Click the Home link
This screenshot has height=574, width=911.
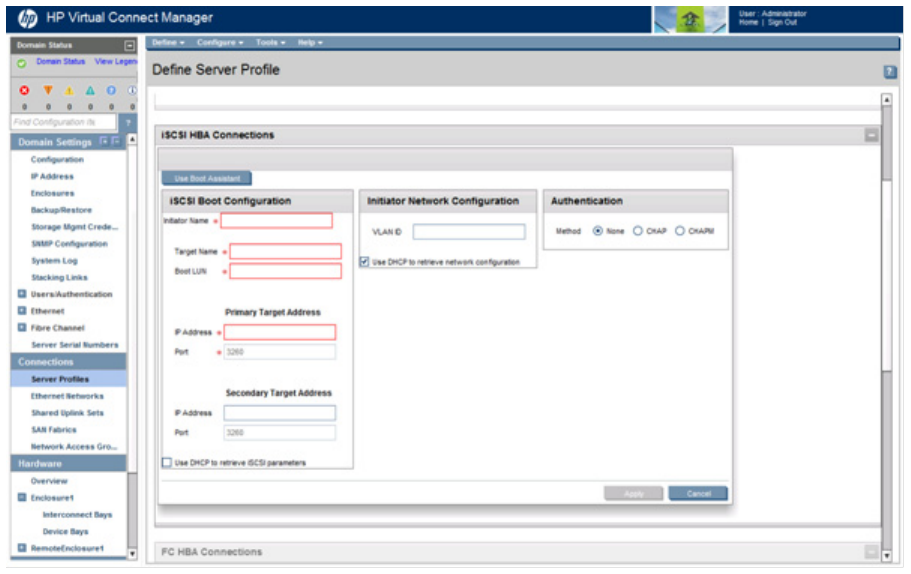(748, 23)
